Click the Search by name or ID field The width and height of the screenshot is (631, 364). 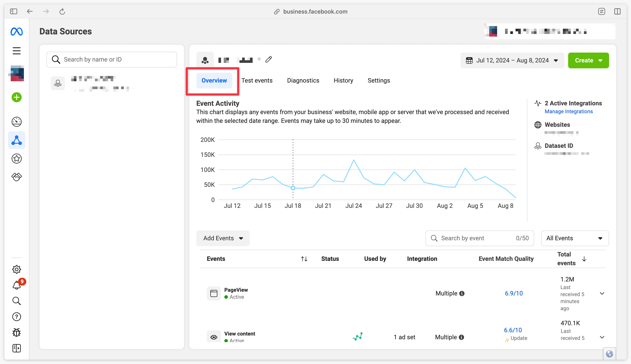112,60
